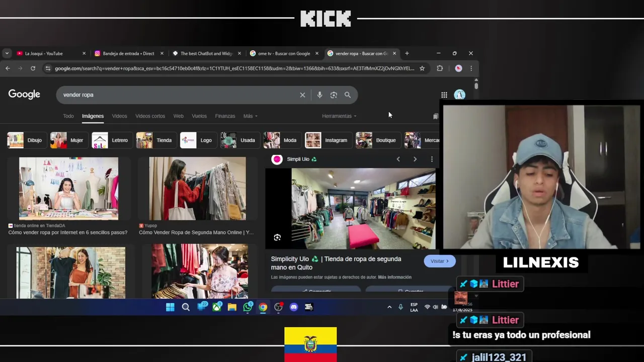Show previous image in the preview panel
Viewport: 644px width, 362px height.
click(398, 159)
